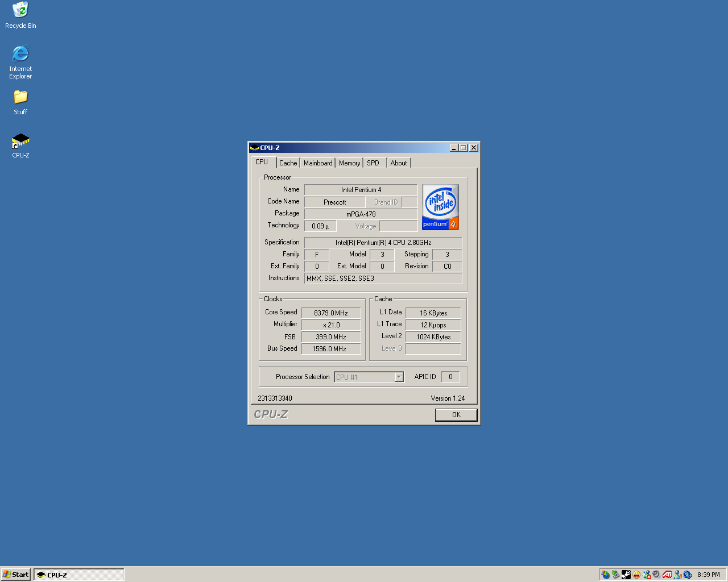Open the Windows Update tray icon
The height and width of the screenshot is (582, 728).
tap(606, 575)
